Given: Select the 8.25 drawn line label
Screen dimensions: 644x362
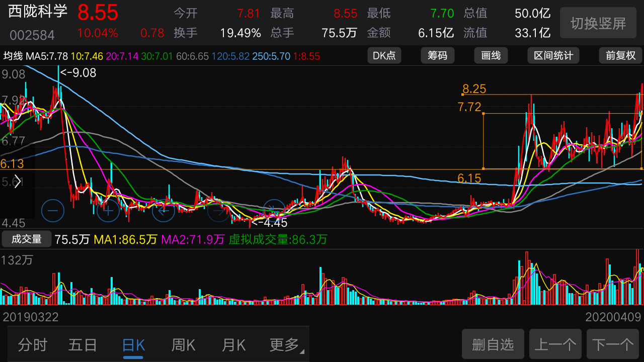Looking at the screenshot, I should [x=474, y=89].
